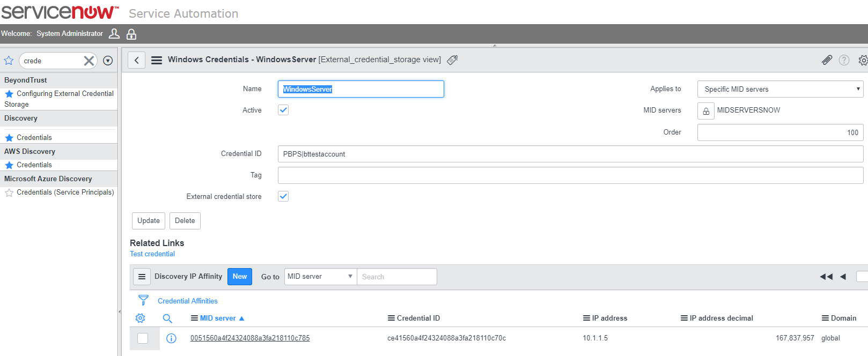Click the paperclip attachments icon
Viewport: 868px width, 356px height.
(827, 60)
